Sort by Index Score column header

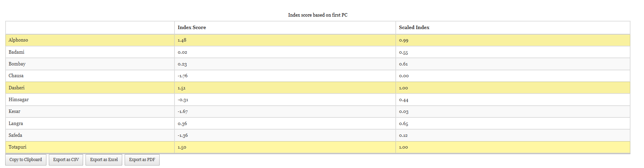click(192, 27)
